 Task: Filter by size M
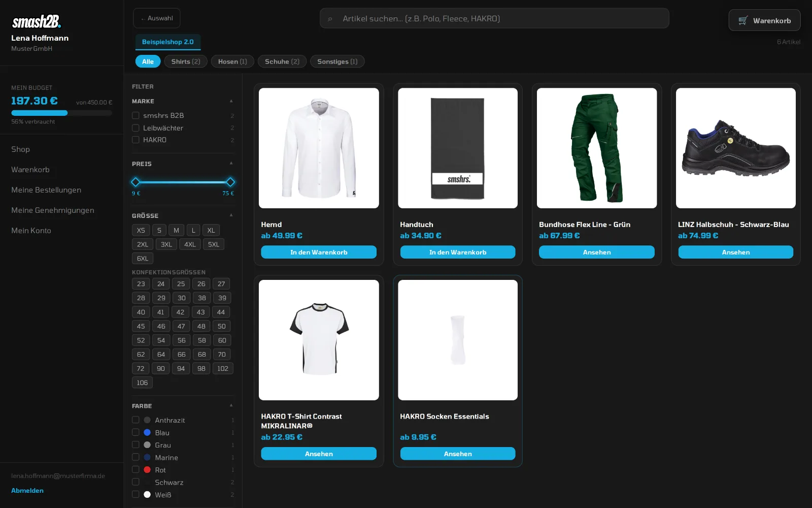tap(177, 231)
